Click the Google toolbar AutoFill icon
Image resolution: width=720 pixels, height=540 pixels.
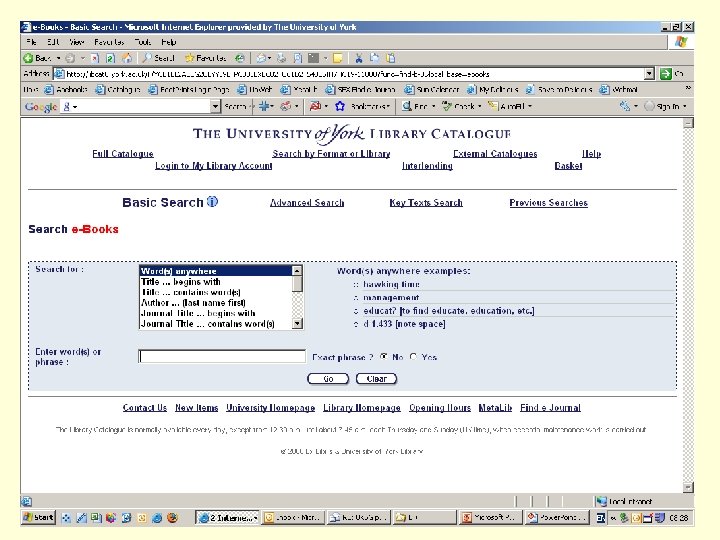click(493, 107)
